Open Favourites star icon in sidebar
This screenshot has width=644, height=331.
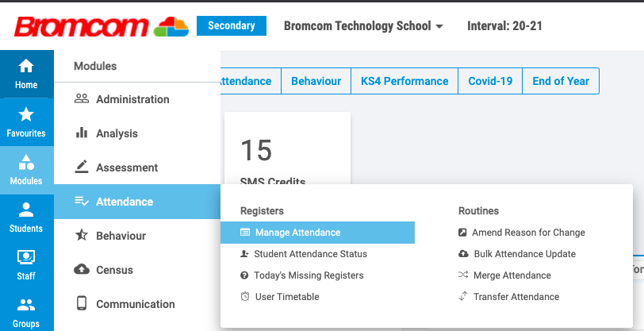tap(26, 114)
